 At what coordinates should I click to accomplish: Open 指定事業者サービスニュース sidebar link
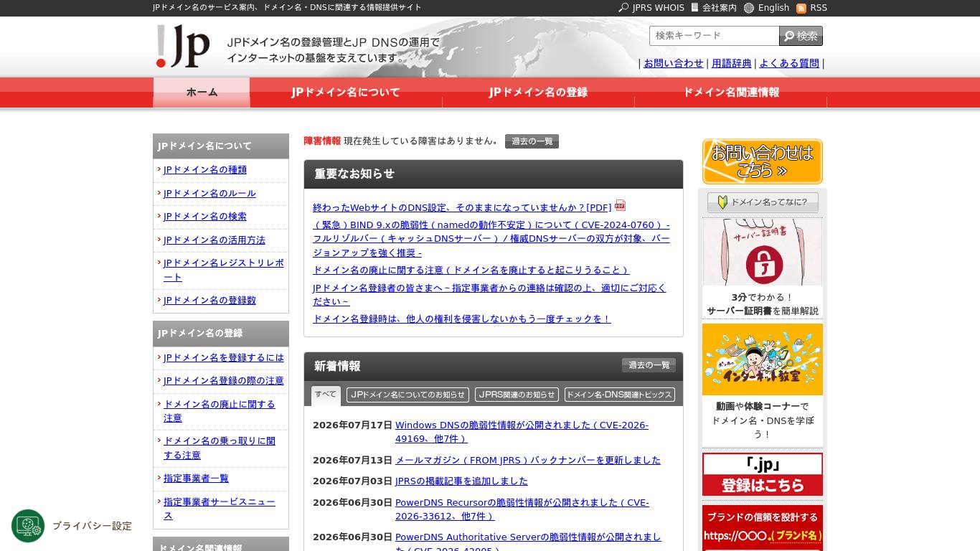(x=220, y=509)
